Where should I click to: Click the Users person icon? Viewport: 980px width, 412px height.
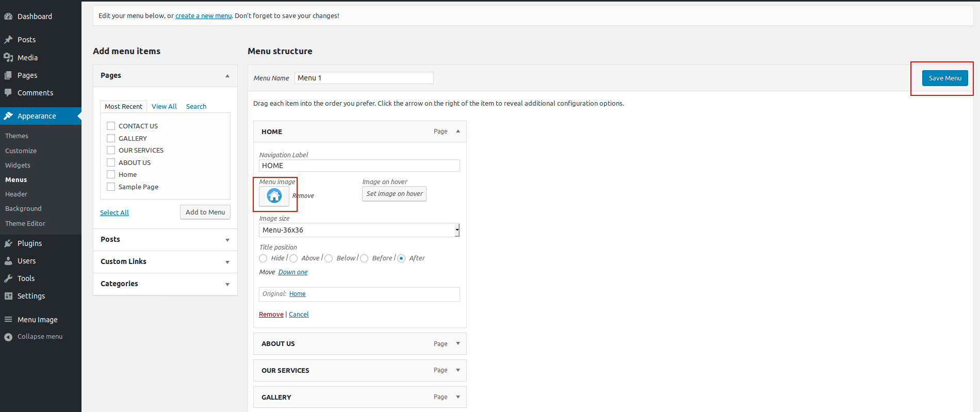[8, 261]
